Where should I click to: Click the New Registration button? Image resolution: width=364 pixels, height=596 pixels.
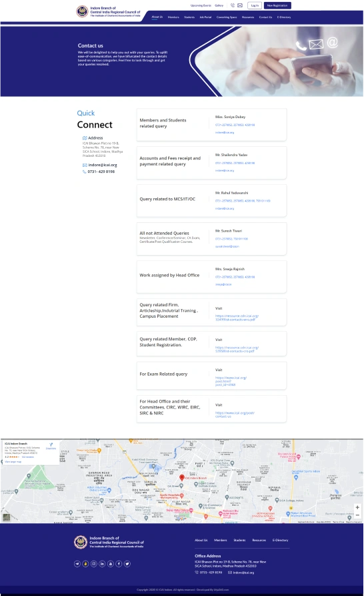277,5
